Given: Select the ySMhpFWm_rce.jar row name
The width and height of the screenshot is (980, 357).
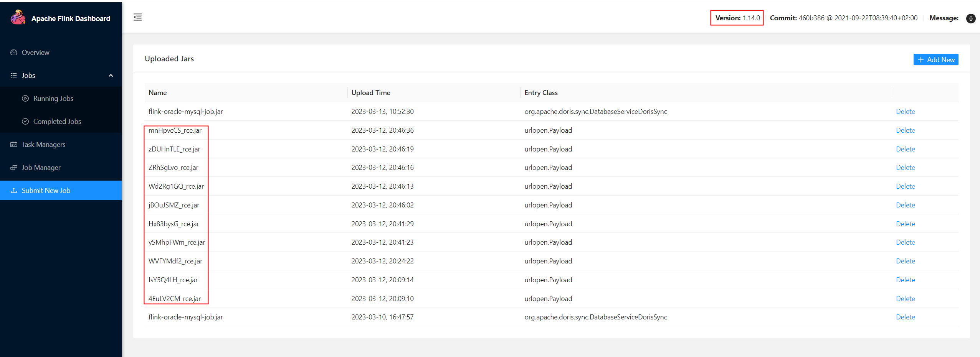Looking at the screenshot, I should pyautogui.click(x=177, y=242).
